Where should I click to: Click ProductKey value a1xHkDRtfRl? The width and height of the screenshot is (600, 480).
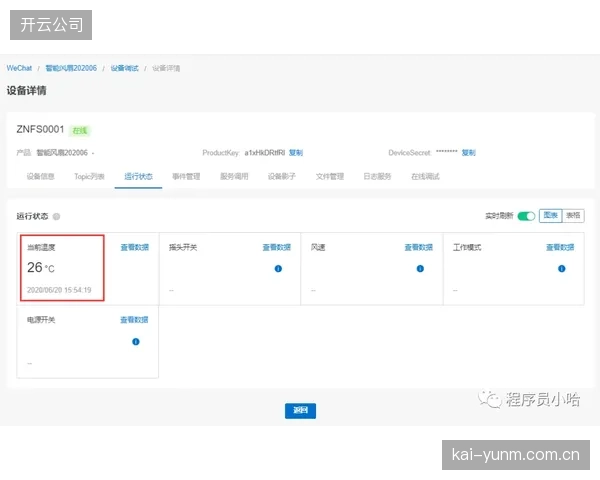pos(265,153)
